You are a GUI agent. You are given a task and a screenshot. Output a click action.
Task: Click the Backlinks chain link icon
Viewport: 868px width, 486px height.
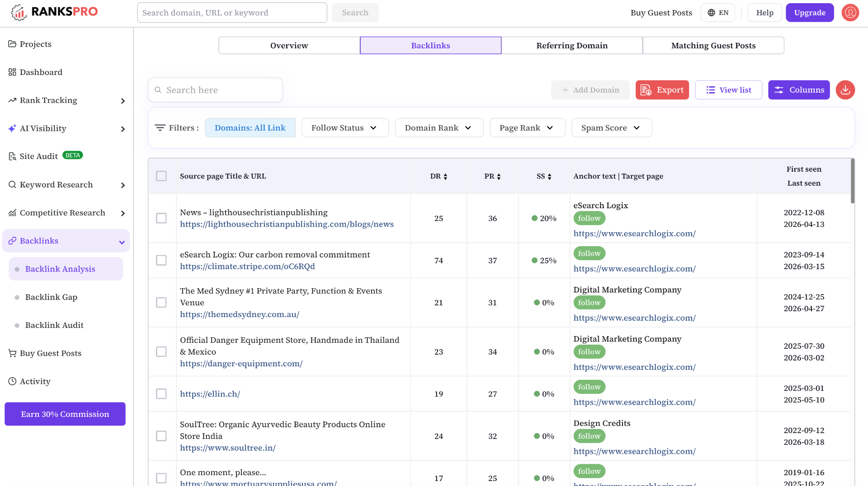pos(12,241)
